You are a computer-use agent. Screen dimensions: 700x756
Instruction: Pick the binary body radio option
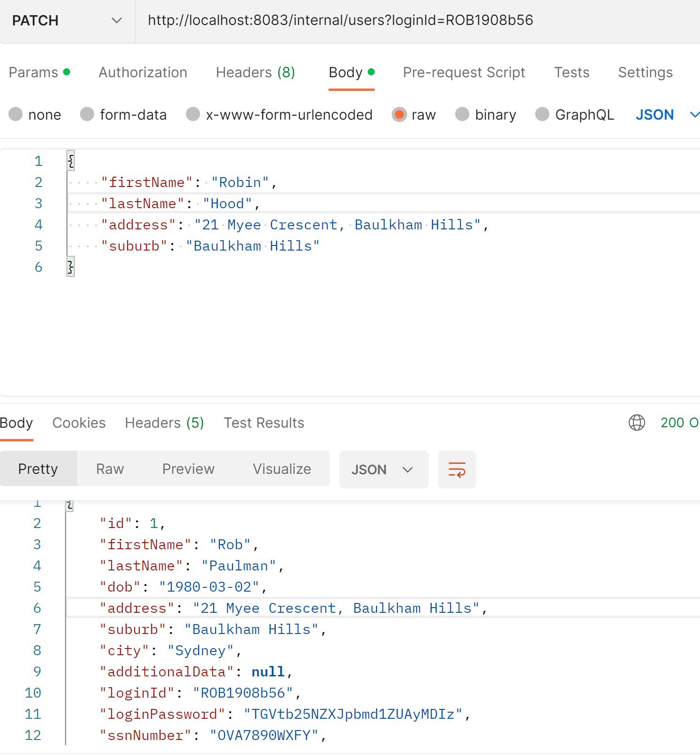(x=462, y=114)
